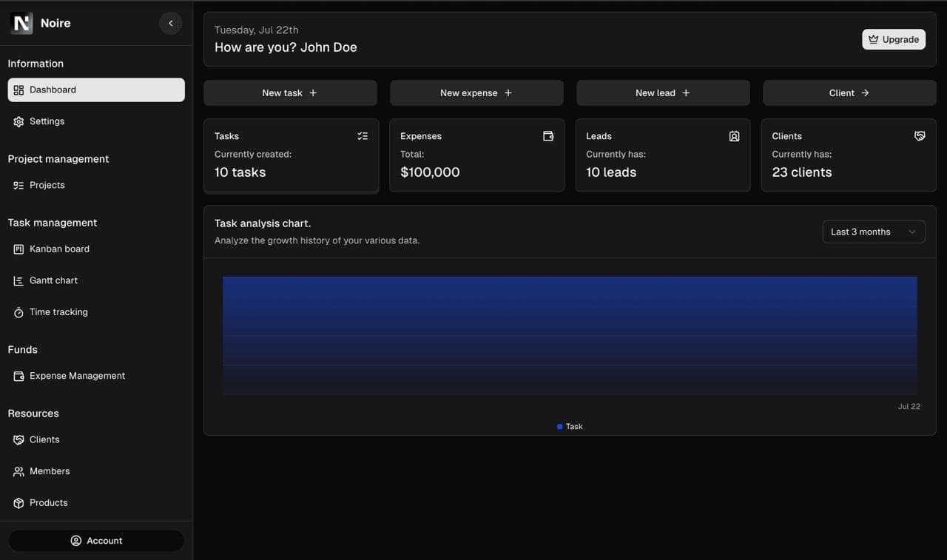This screenshot has width=947, height=560.
Task: Click the clients icon on the Clients card
Action: tap(920, 135)
